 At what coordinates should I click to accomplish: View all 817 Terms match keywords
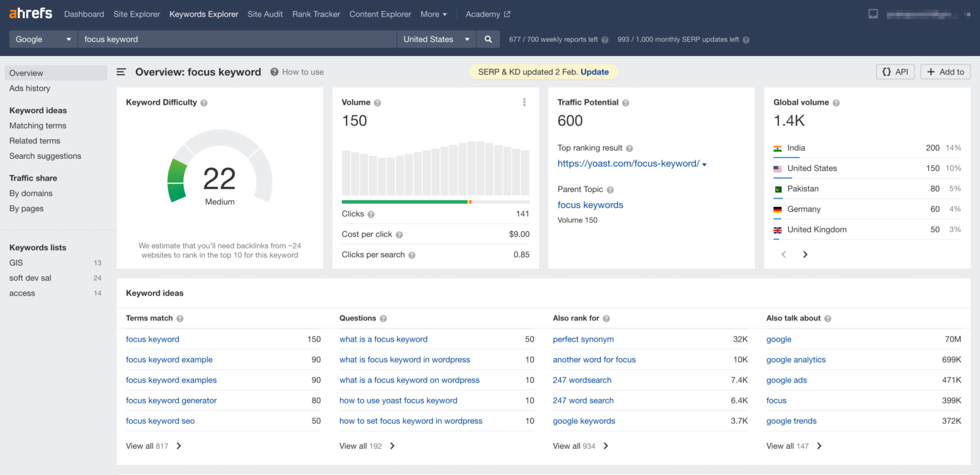[x=148, y=446]
